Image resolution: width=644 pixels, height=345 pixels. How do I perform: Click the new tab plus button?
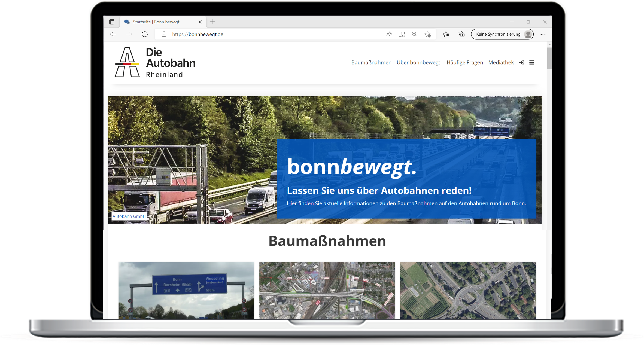click(x=212, y=23)
